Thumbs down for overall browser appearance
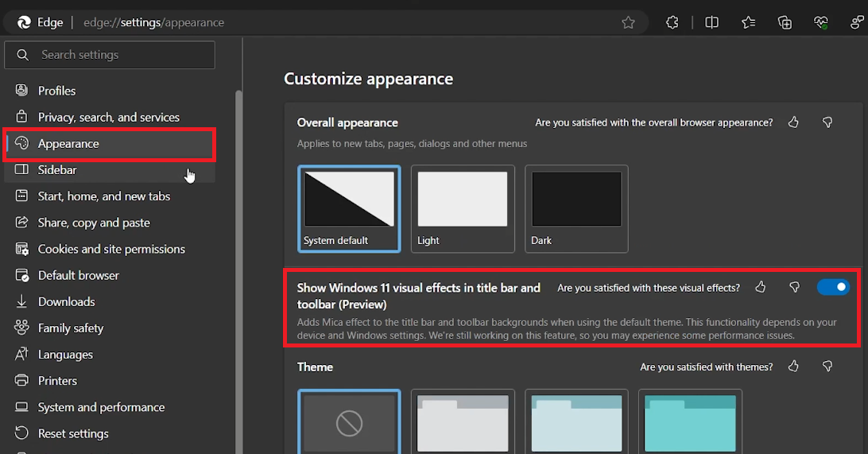This screenshot has width=868, height=454. [827, 122]
